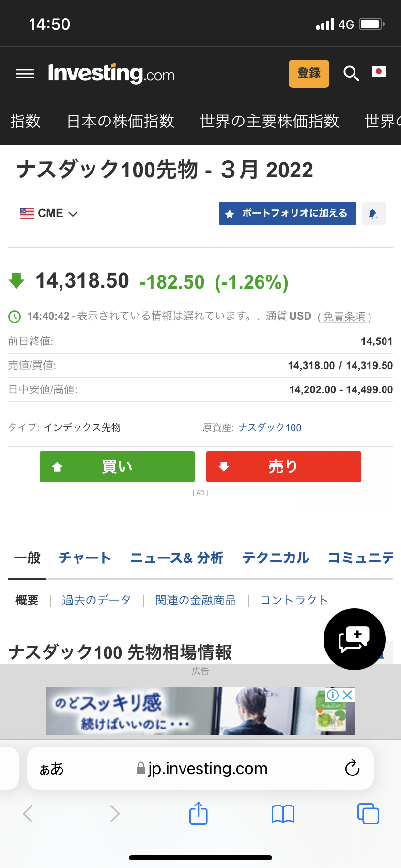The height and width of the screenshot is (868, 401).
Task: Click the Japan flag language icon
Action: pos(379,72)
